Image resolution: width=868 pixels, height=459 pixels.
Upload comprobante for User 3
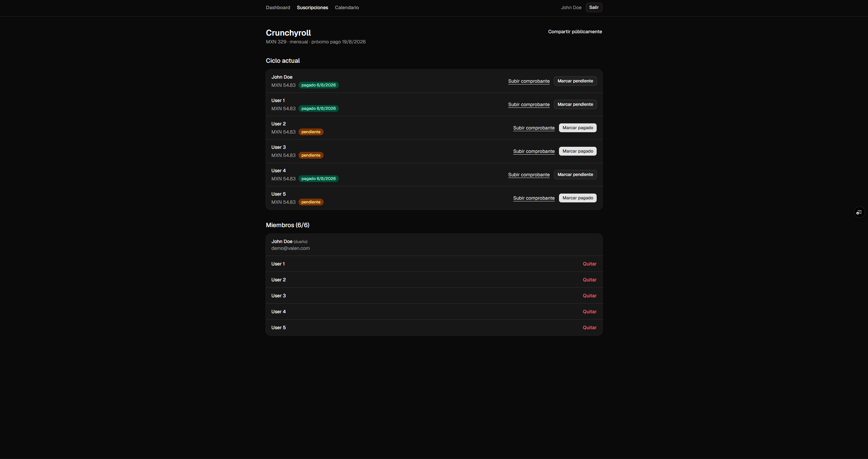point(534,151)
